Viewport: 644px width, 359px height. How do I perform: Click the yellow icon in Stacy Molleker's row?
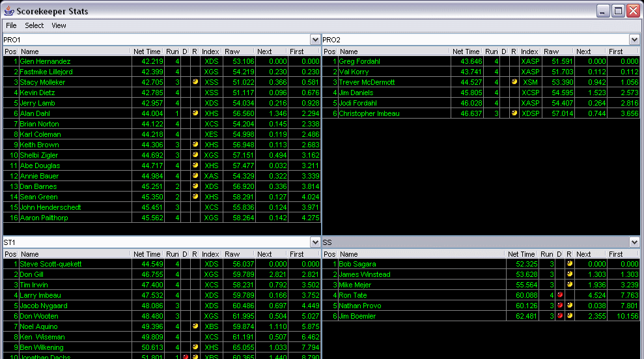pos(195,82)
